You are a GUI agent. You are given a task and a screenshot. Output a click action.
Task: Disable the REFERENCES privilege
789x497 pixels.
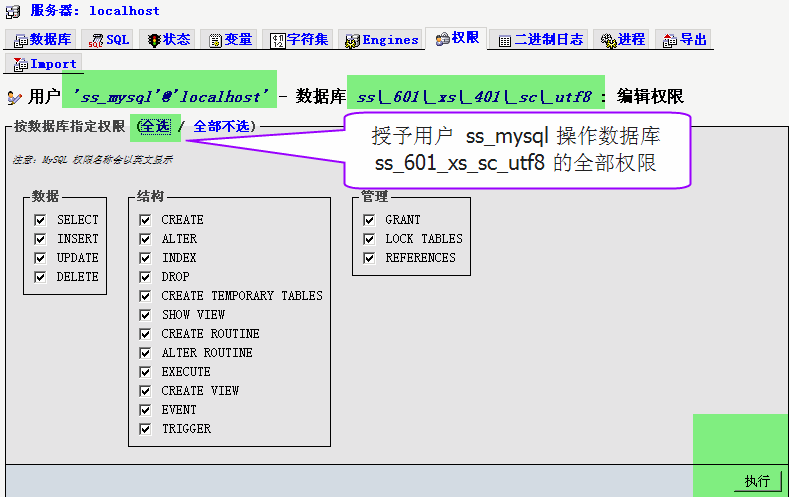[x=369, y=258]
